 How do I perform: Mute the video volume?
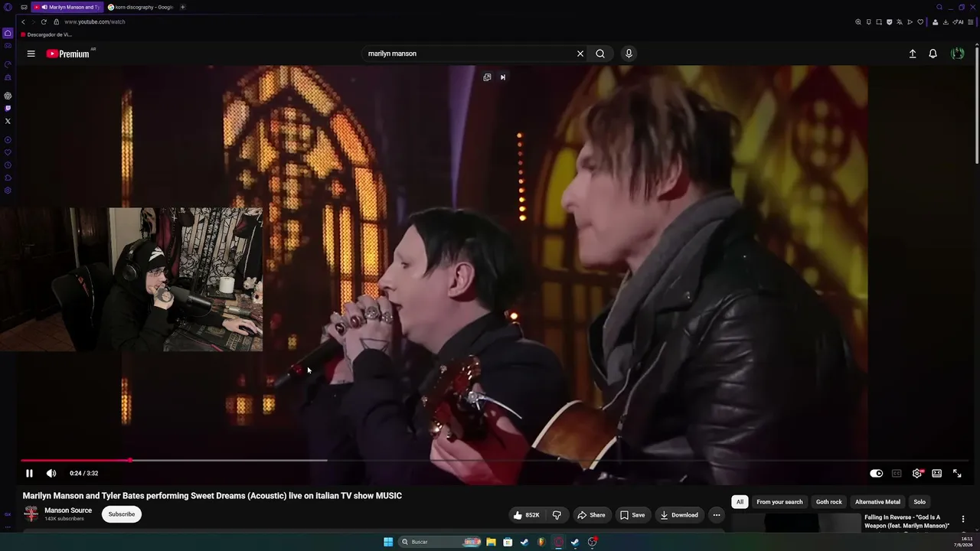51,473
